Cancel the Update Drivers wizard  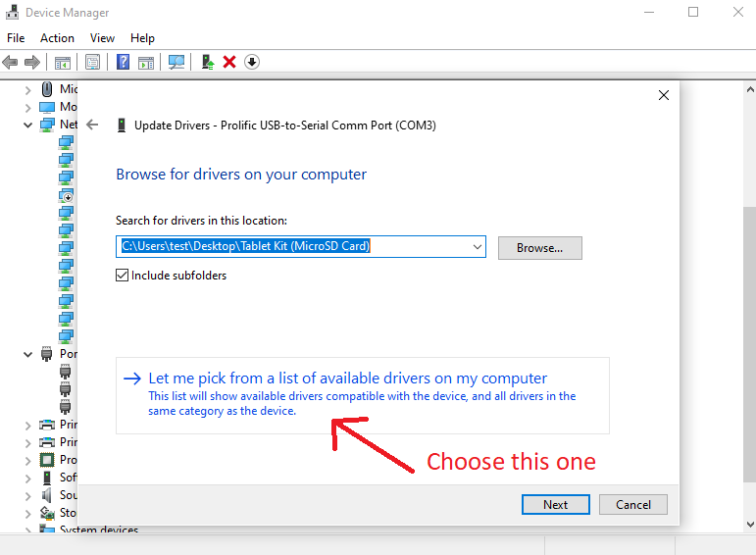[x=632, y=504]
